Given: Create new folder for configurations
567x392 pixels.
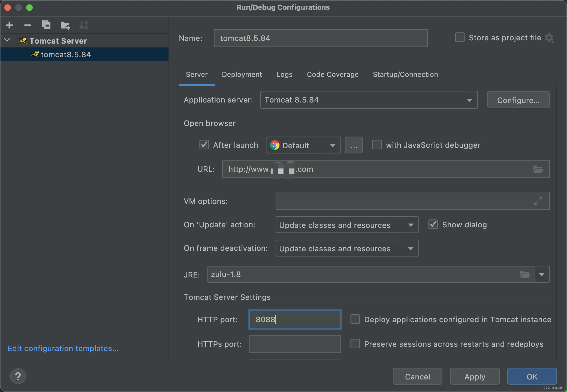Looking at the screenshot, I should point(65,25).
